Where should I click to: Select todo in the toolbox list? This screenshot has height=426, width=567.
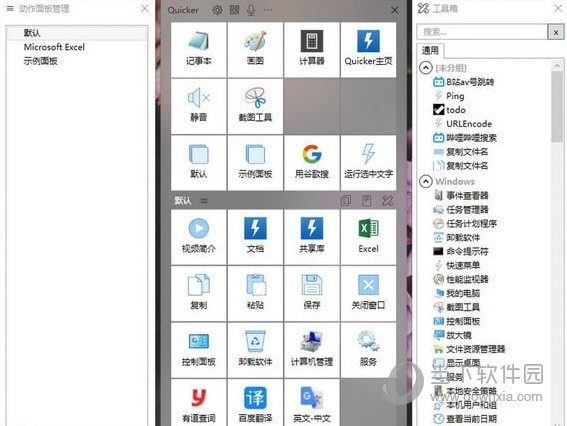coord(449,110)
